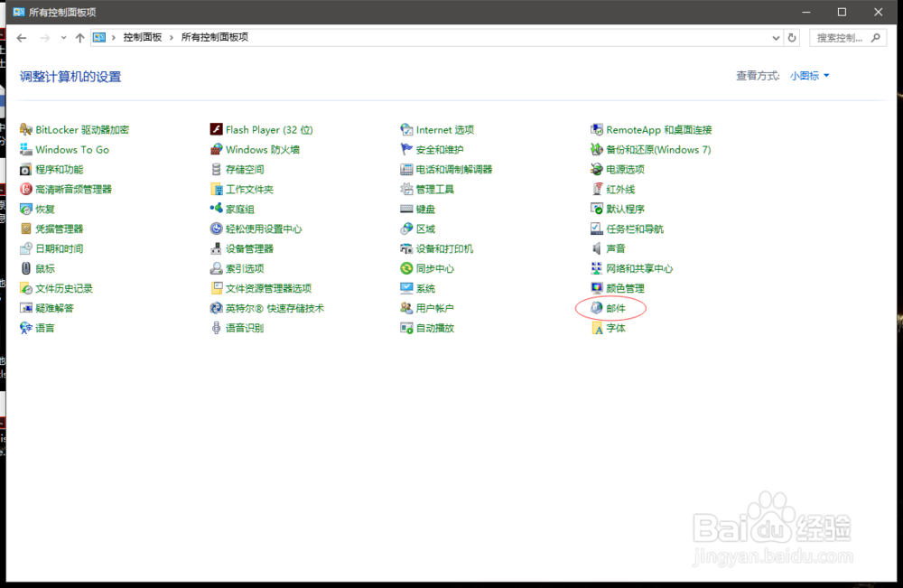Open 日期和时间 settings
The height and width of the screenshot is (588, 903).
[61, 248]
